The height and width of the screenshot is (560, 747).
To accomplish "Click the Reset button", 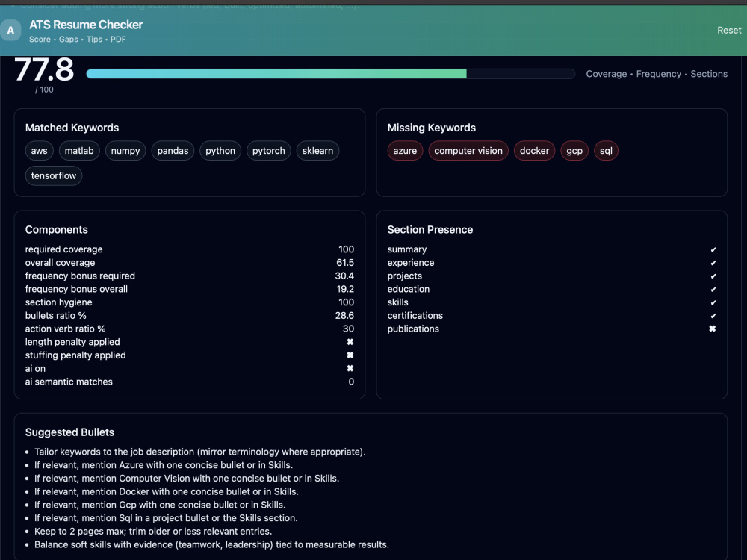I will pyautogui.click(x=729, y=30).
